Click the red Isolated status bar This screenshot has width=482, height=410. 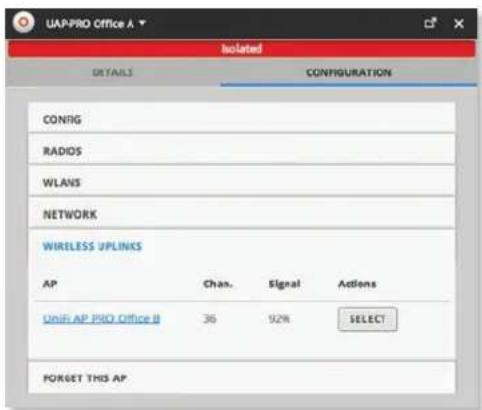click(242, 49)
